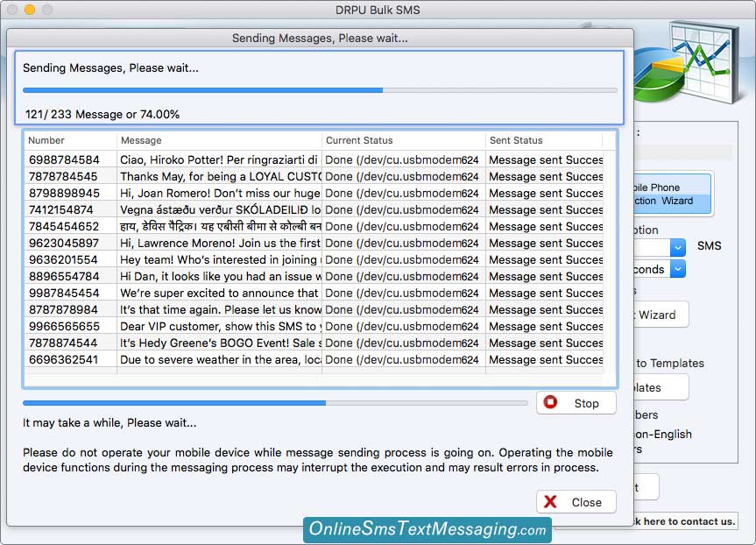Click the red X close icon
This screenshot has height=545, width=756.
pyautogui.click(x=550, y=501)
